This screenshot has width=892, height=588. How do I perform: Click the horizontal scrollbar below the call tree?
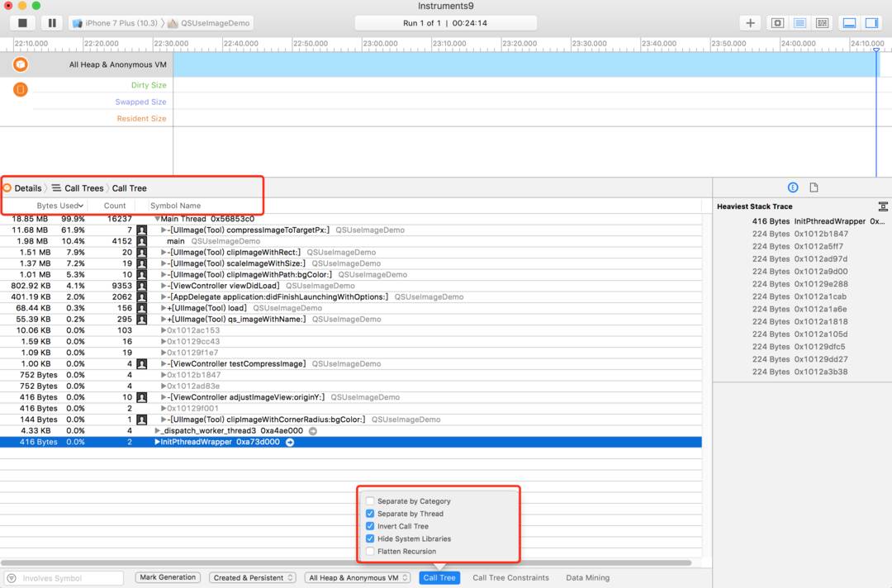(346, 563)
